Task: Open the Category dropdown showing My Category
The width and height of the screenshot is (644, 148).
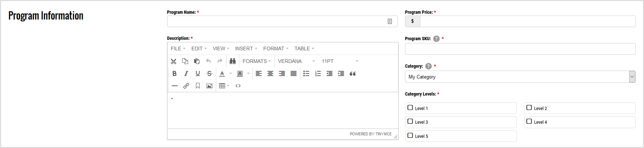Action: [x=520, y=77]
